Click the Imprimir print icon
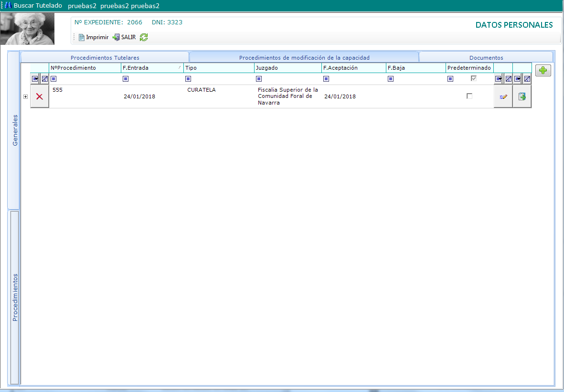The height and width of the screenshot is (392, 564). 81,37
